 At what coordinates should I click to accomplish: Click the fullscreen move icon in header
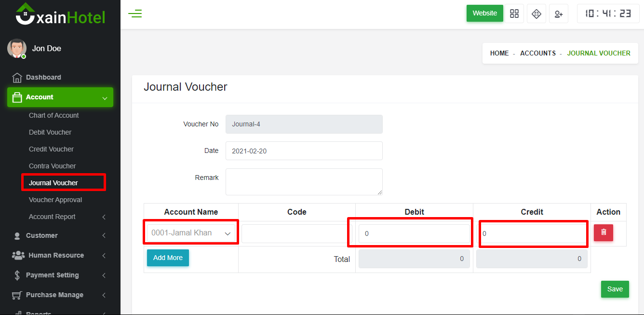537,14
